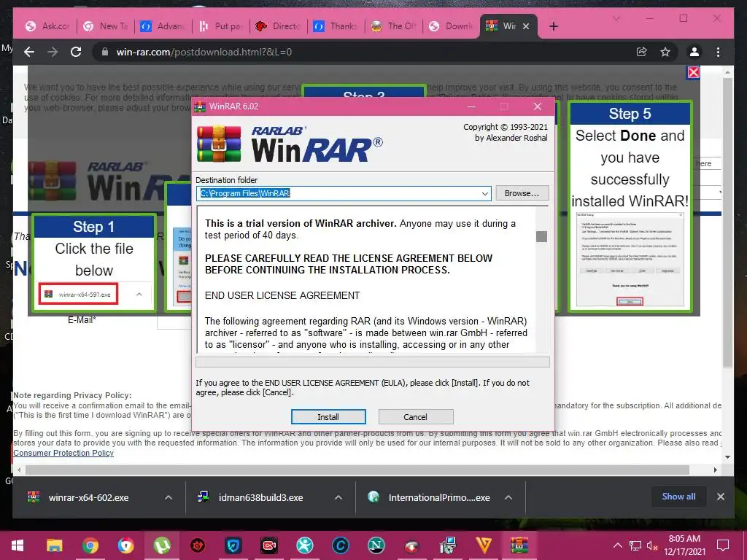Open idman638build3.exe in downloads bar

pos(251,497)
